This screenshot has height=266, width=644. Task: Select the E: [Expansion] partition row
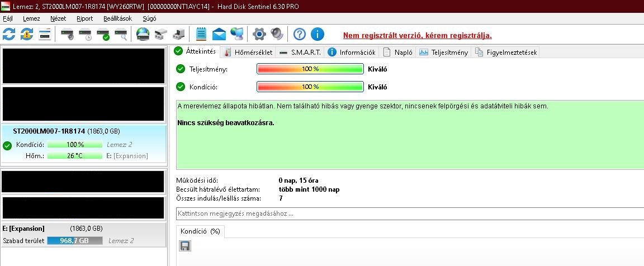84,235
